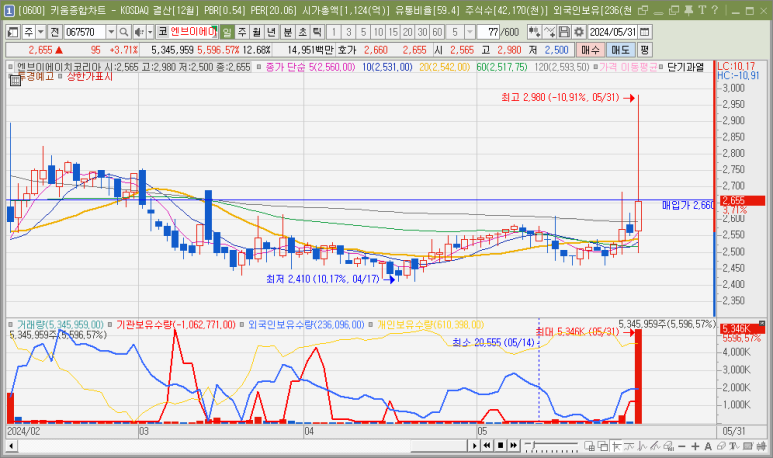Select the 15 interval button
The image size is (773, 458).
pyautogui.click(x=393, y=33)
